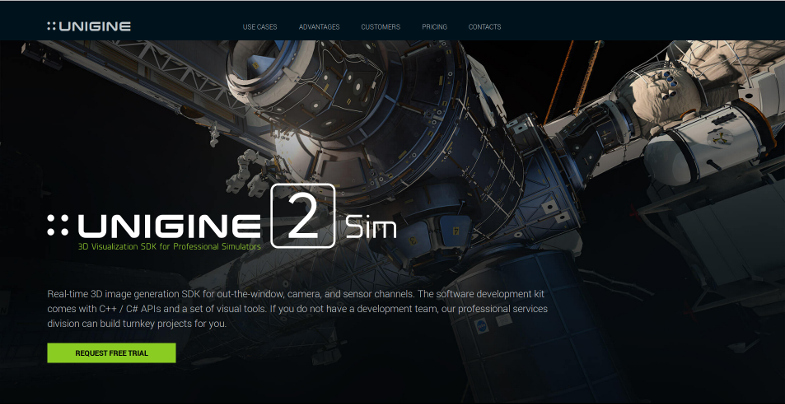The image size is (785, 404).
Task: Click the UNIGINE logo in the header
Action: click(89, 27)
